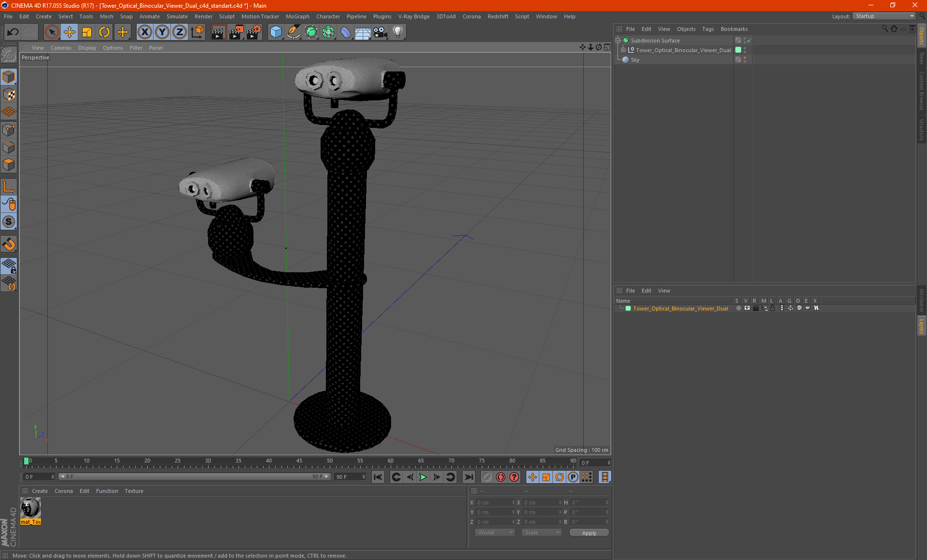Select the Live Selection tool

coord(52,32)
